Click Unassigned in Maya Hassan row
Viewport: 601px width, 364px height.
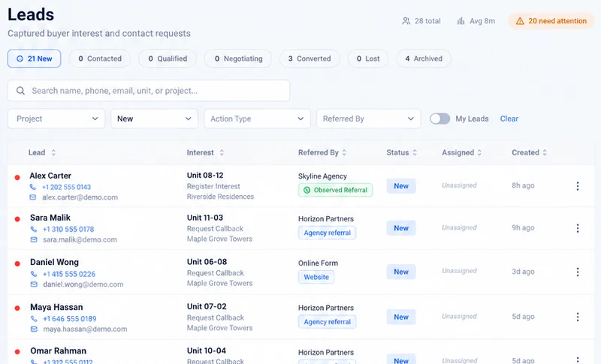[x=459, y=317]
